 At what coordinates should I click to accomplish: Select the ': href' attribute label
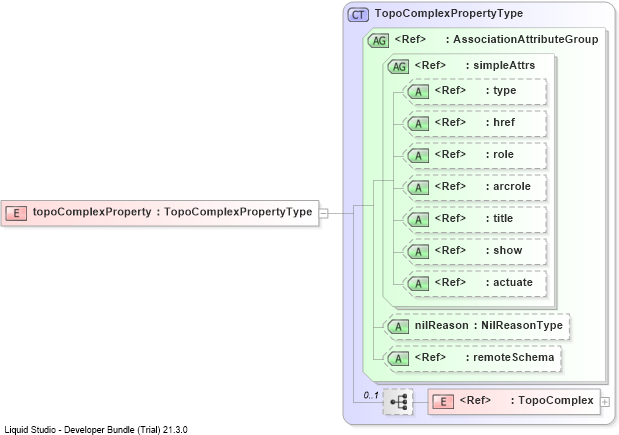(500, 122)
